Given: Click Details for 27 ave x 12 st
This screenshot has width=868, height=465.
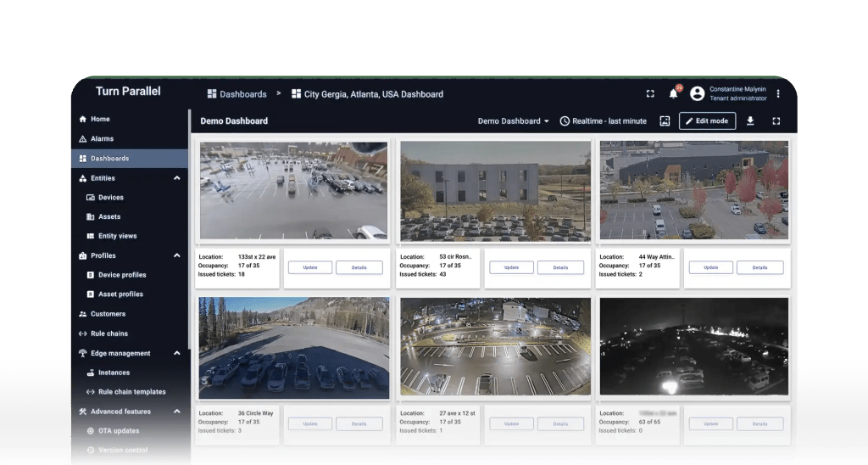Looking at the screenshot, I should point(560,424).
